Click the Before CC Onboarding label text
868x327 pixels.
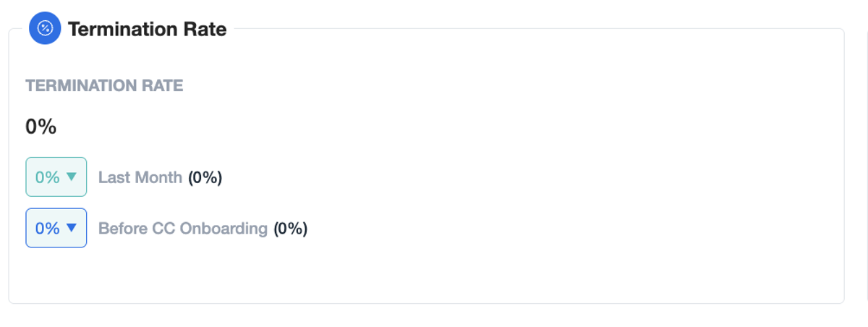pyautogui.click(x=183, y=229)
